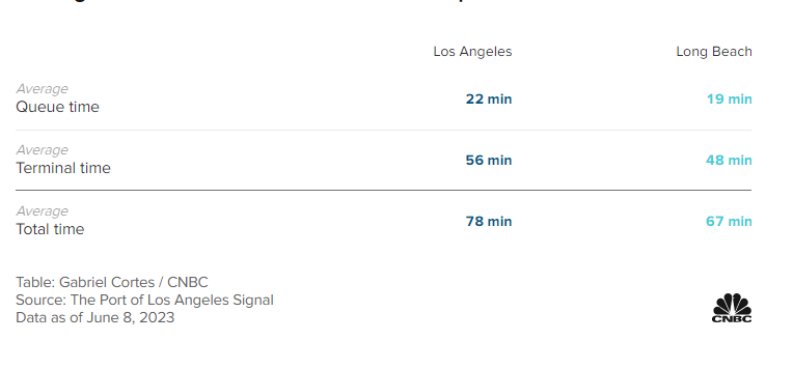Select Long Beach 19 min queue value
The width and height of the screenshot is (794, 370).
[729, 99]
